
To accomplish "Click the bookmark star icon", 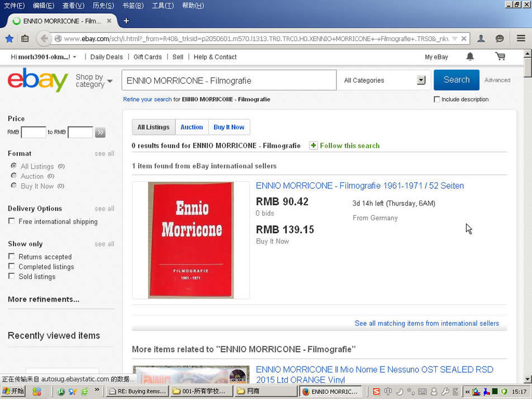I will (x=9, y=39).
